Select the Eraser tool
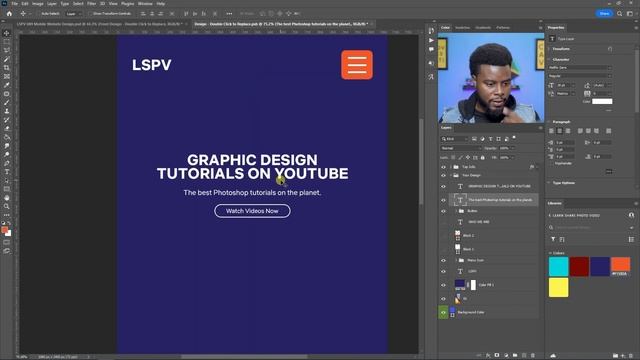640x360 pixels. tap(7, 129)
